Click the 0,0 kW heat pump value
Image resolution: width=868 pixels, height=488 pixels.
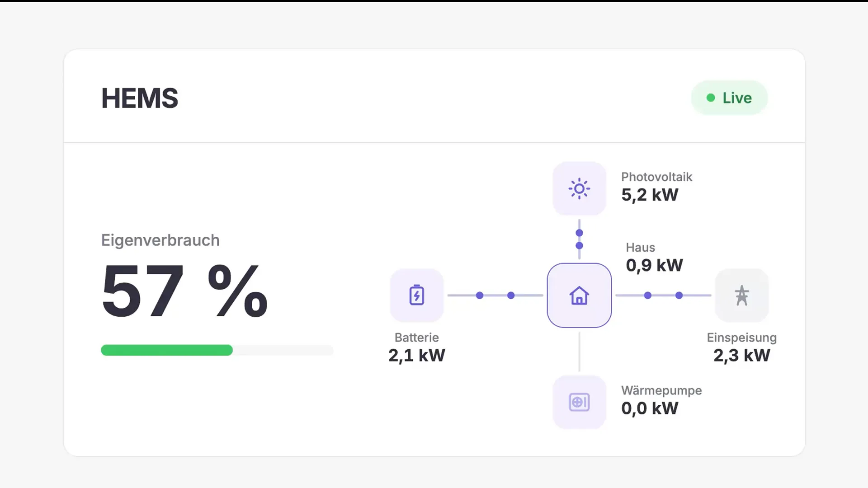(650, 408)
